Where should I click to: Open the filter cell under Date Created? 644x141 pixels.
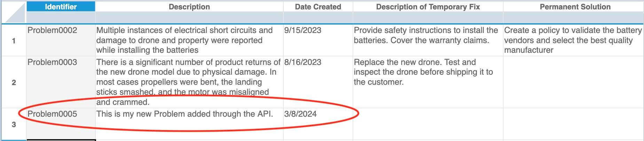318,17
